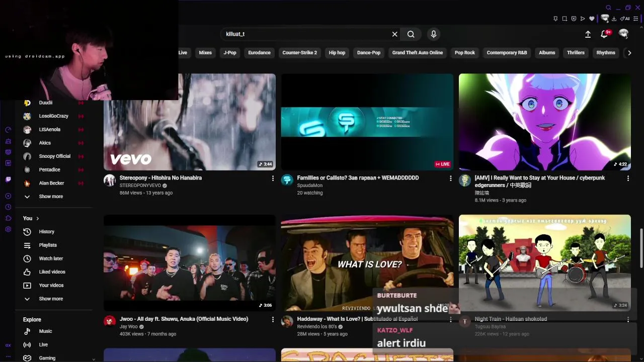Open Twitch in the browser sidebar

[8, 179]
